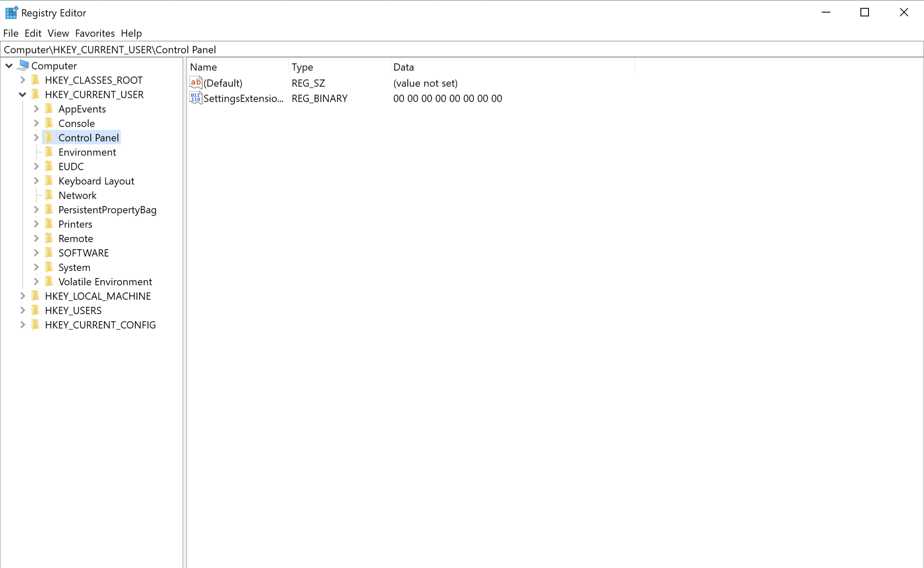Click the Keyboard Layout folder icon

coord(49,181)
